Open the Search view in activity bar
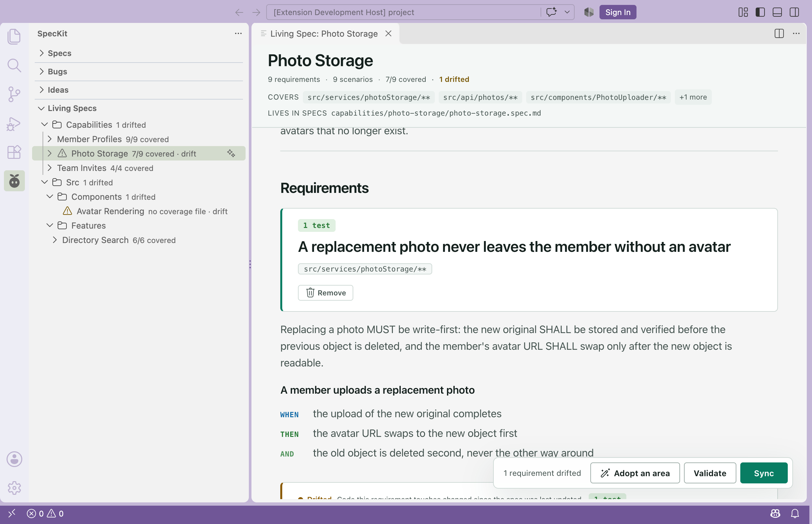Image resolution: width=812 pixels, height=524 pixels. point(14,65)
